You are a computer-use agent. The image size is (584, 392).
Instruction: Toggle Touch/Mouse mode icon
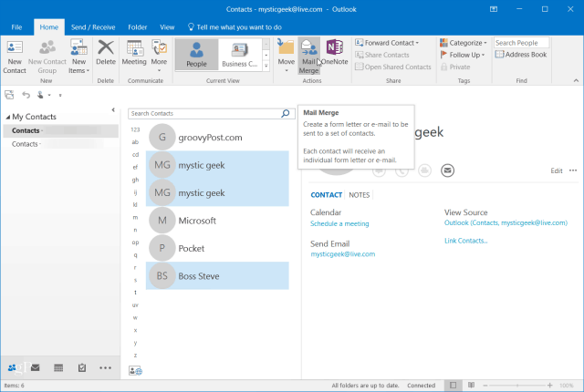40,95
